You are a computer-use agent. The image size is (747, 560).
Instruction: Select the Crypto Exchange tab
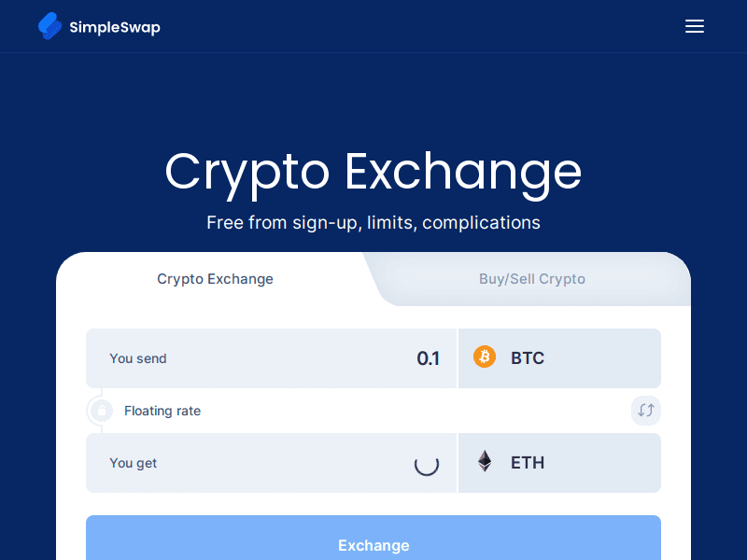(x=215, y=278)
